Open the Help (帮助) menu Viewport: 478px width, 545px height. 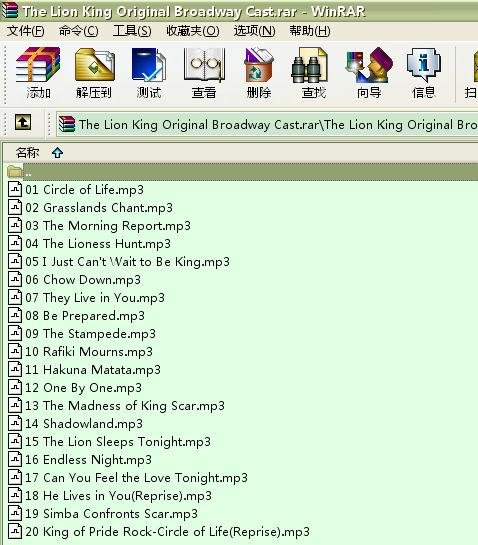pyautogui.click(x=310, y=31)
